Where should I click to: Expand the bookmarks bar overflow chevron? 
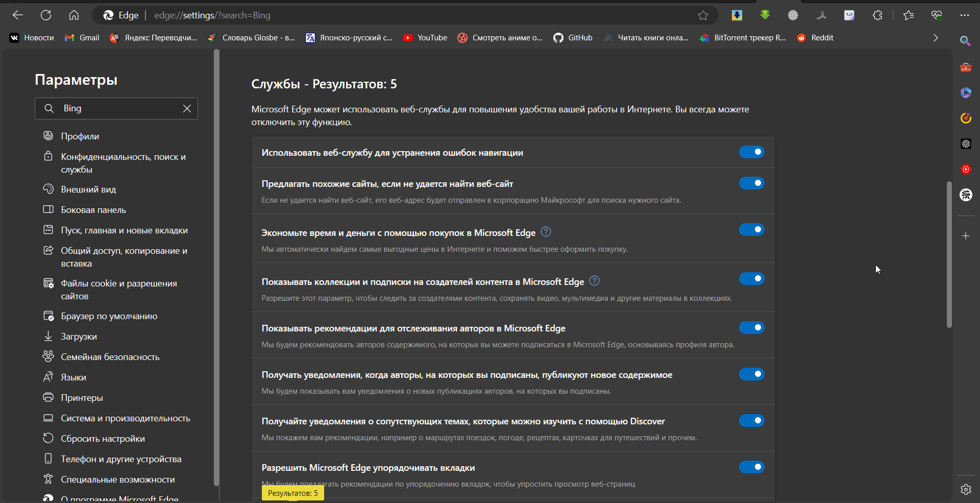[936, 38]
